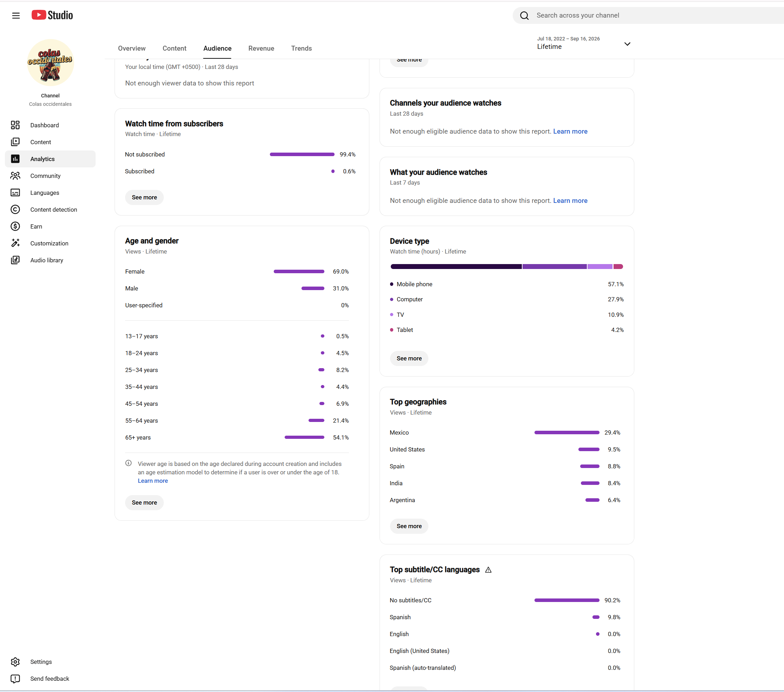Click the Mexico views bar
Image resolution: width=784 pixels, height=692 pixels.
(566, 432)
